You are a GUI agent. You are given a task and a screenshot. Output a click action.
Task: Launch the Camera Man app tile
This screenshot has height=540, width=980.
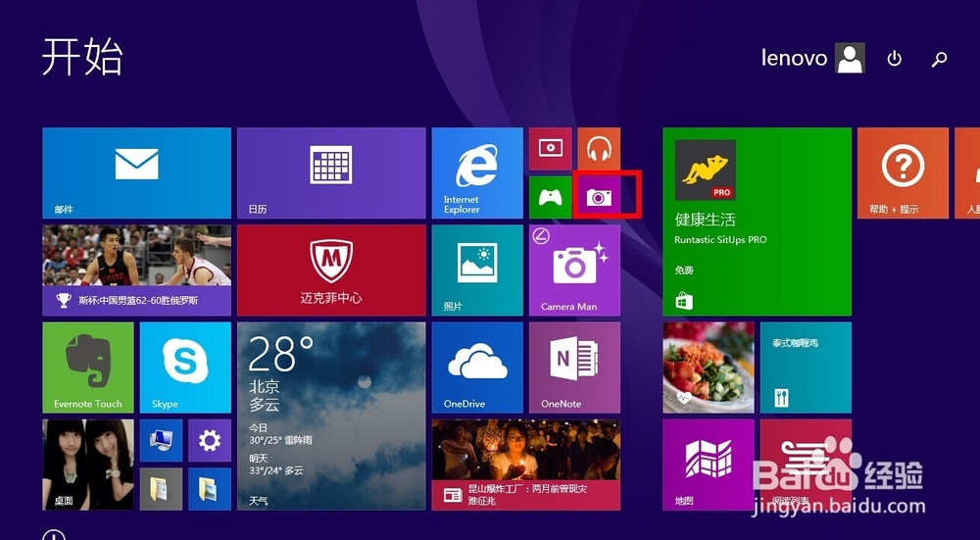pyautogui.click(x=574, y=270)
